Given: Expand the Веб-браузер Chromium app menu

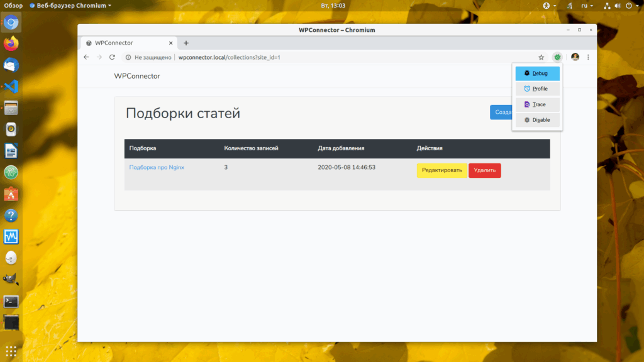Looking at the screenshot, I should click(x=70, y=6).
